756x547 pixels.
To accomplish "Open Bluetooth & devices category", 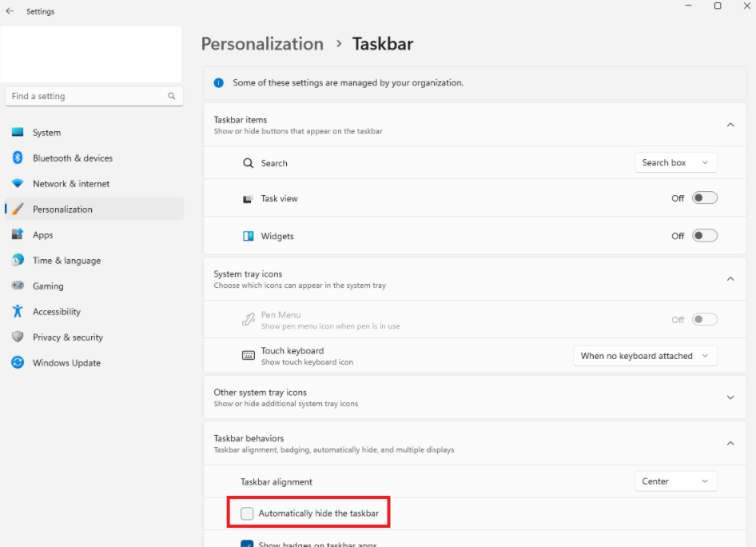I will click(x=94, y=158).
